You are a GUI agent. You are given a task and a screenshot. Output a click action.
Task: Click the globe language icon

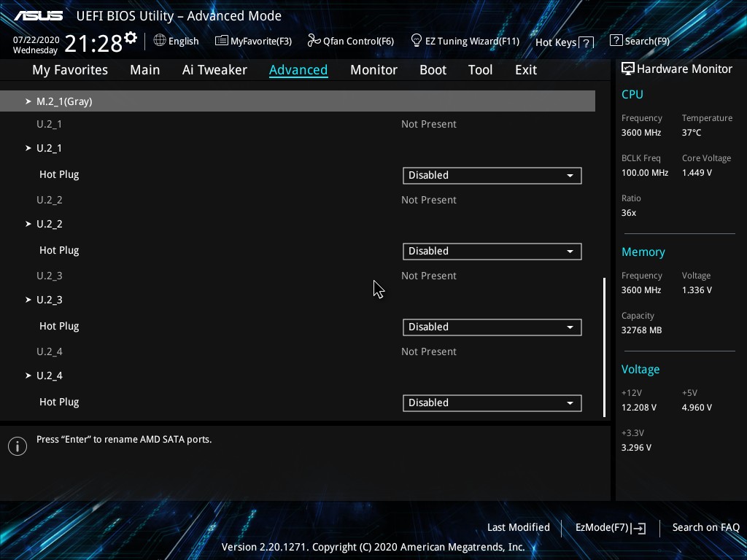[160, 41]
